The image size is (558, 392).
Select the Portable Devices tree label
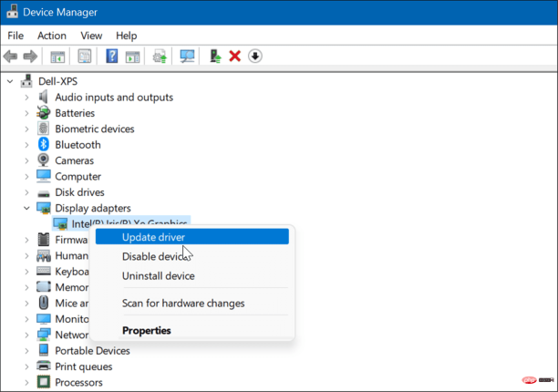pyautogui.click(x=92, y=351)
